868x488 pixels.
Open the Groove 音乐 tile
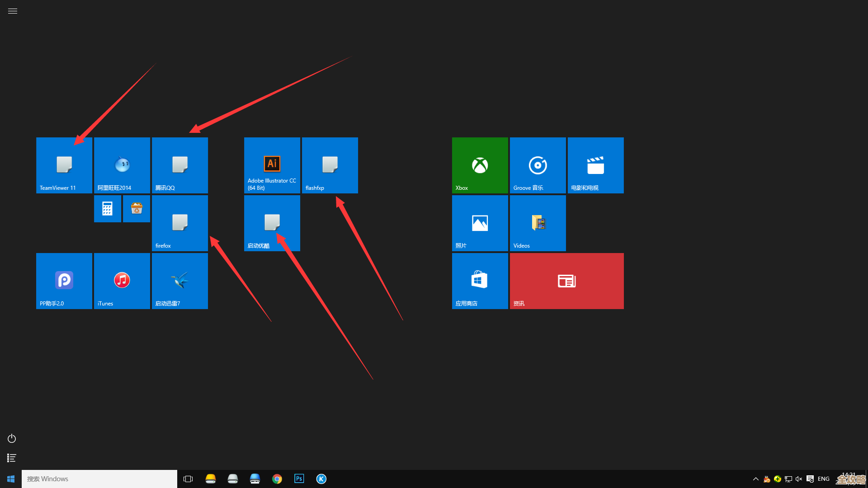(x=538, y=165)
